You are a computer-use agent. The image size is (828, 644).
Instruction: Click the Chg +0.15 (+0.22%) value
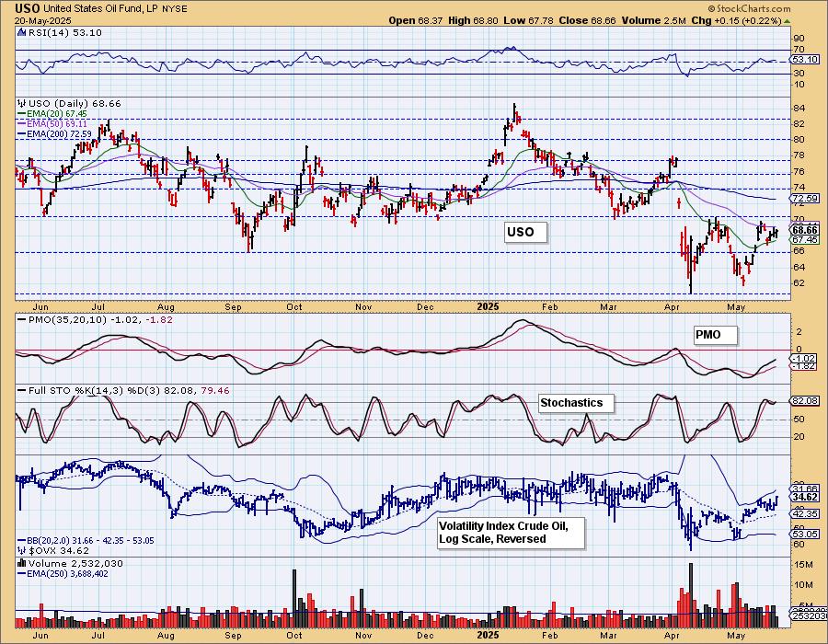tap(736, 20)
